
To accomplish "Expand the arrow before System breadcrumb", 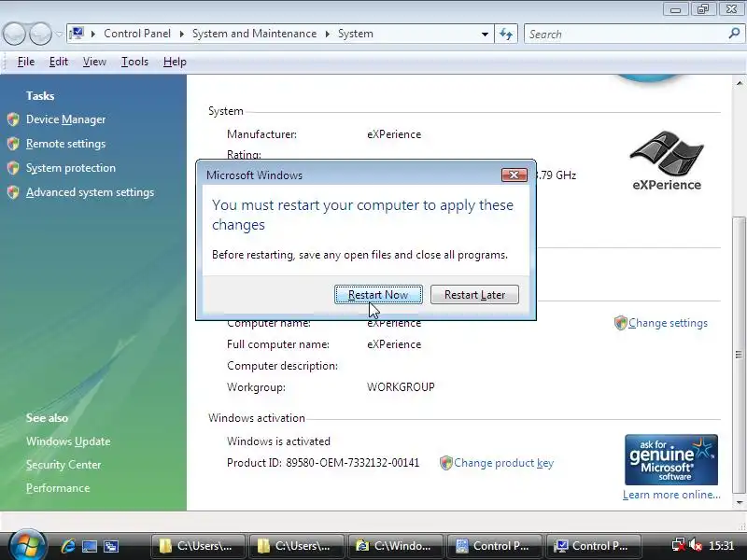I will tap(328, 34).
